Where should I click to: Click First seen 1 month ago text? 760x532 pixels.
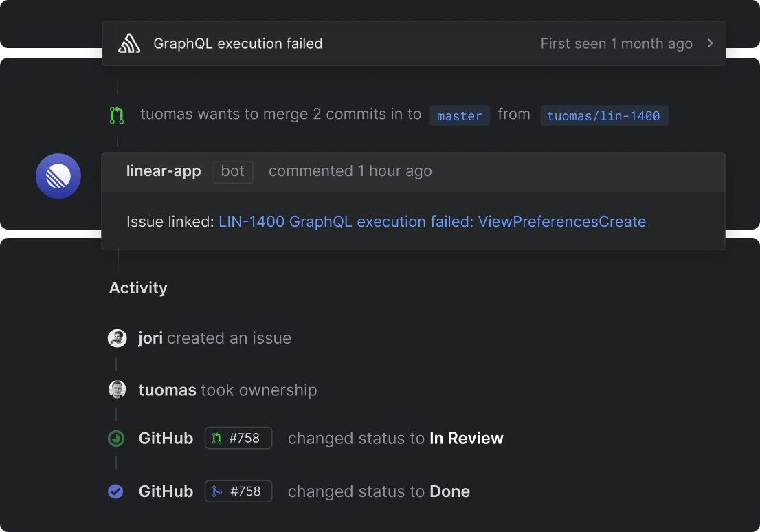(616, 44)
